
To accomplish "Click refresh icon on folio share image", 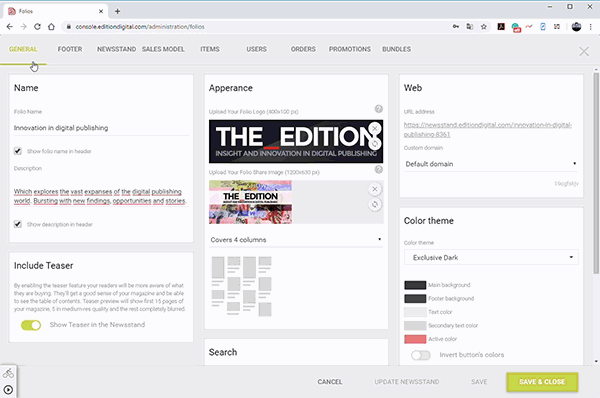I will [x=375, y=204].
